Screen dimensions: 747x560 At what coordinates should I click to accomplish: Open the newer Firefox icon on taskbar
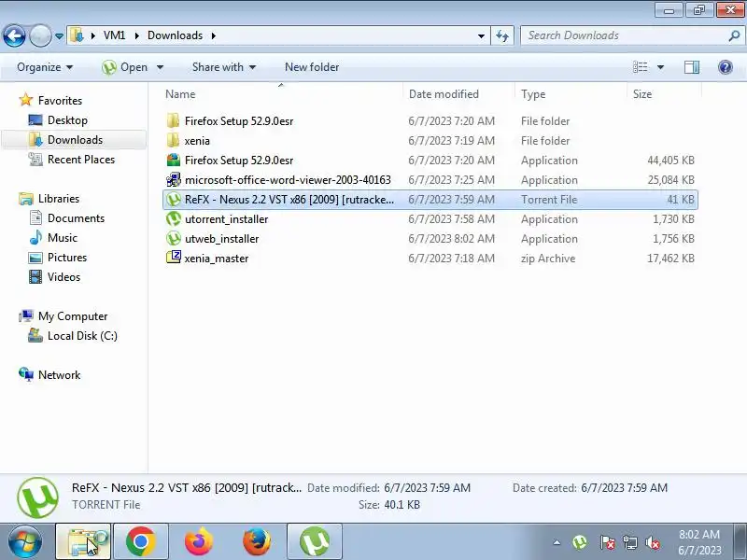click(x=198, y=542)
